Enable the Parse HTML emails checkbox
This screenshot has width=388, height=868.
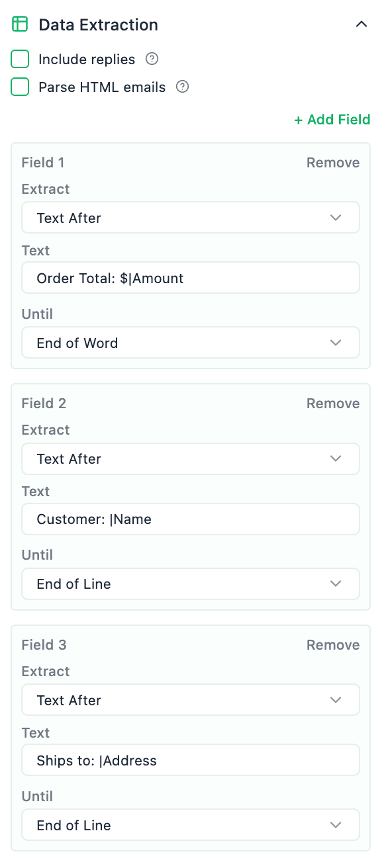click(20, 87)
